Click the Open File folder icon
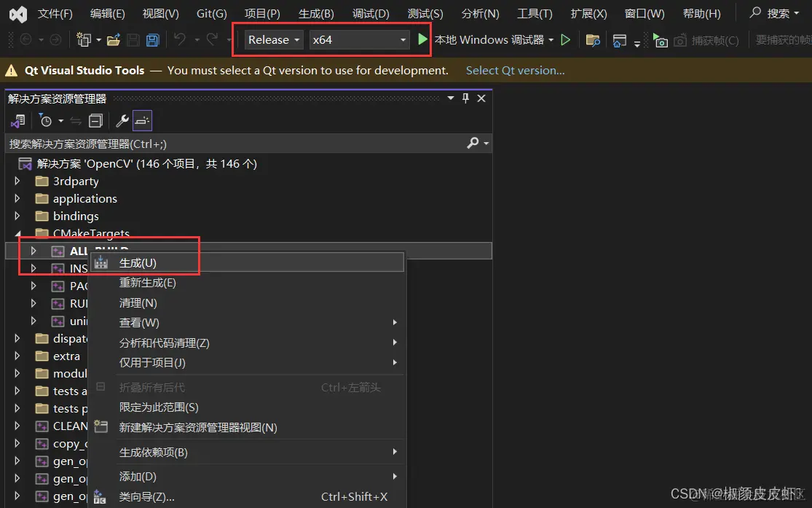812x508 pixels. pyautogui.click(x=114, y=40)
